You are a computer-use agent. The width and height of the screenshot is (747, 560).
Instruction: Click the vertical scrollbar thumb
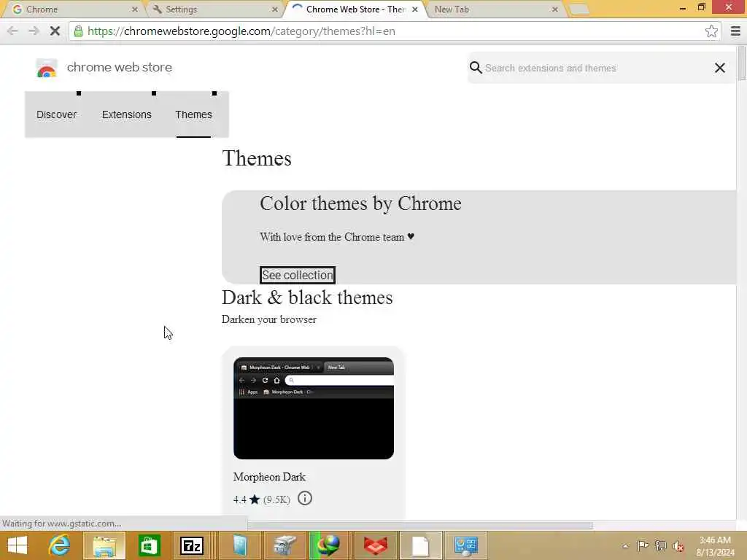742,64
